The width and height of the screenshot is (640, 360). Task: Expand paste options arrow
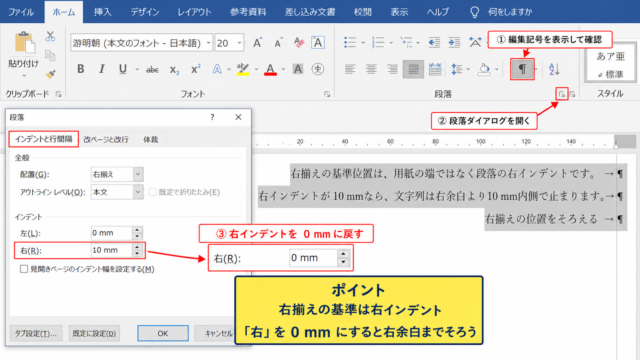pos(24,76)
